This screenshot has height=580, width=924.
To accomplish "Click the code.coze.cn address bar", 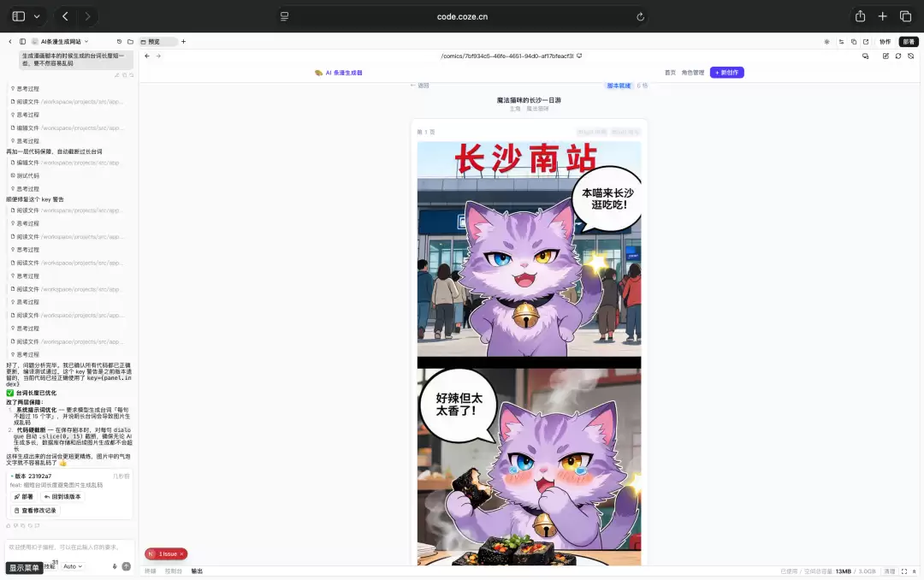I will [462, 16].
